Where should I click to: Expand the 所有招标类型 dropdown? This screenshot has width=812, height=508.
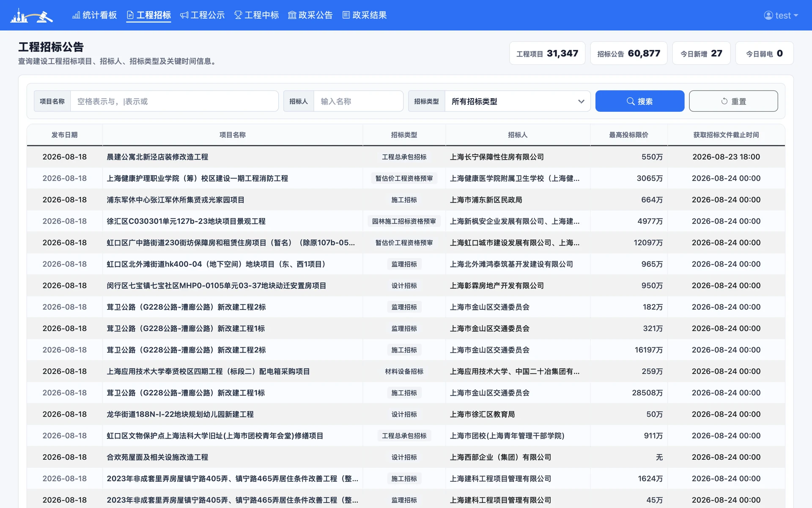pos(518,101)
